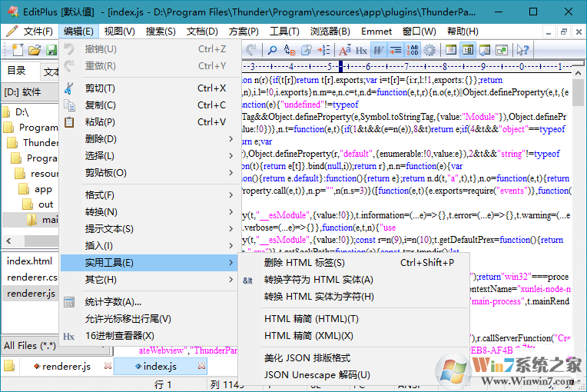Open the 工具(T) menu

(x=284, y=32)
